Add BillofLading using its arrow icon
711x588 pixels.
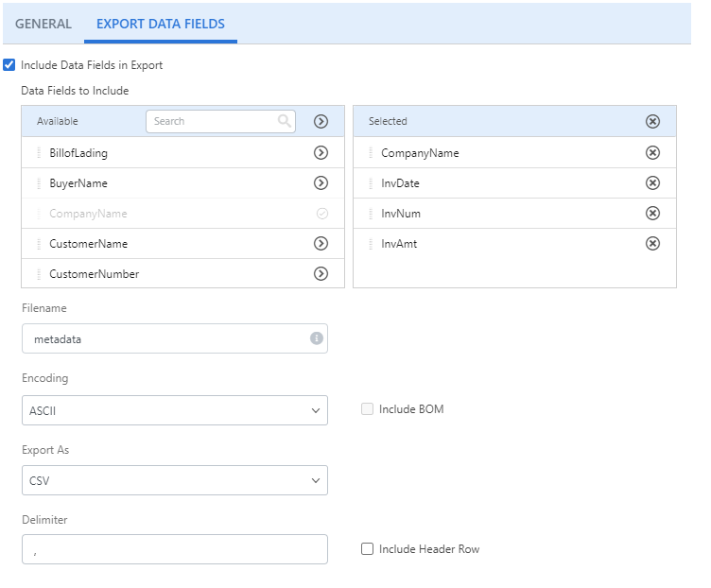[x=321, y=152]
